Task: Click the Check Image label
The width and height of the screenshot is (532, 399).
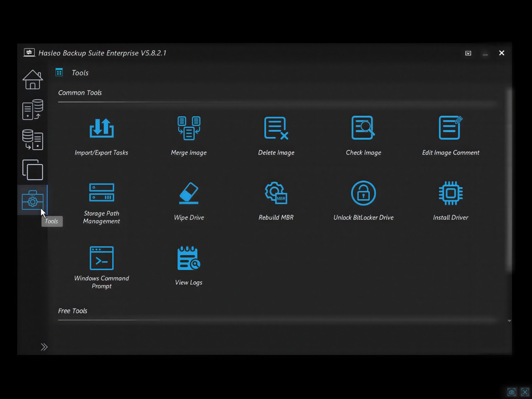Action: pyautogui.click(x=363, y=153)
